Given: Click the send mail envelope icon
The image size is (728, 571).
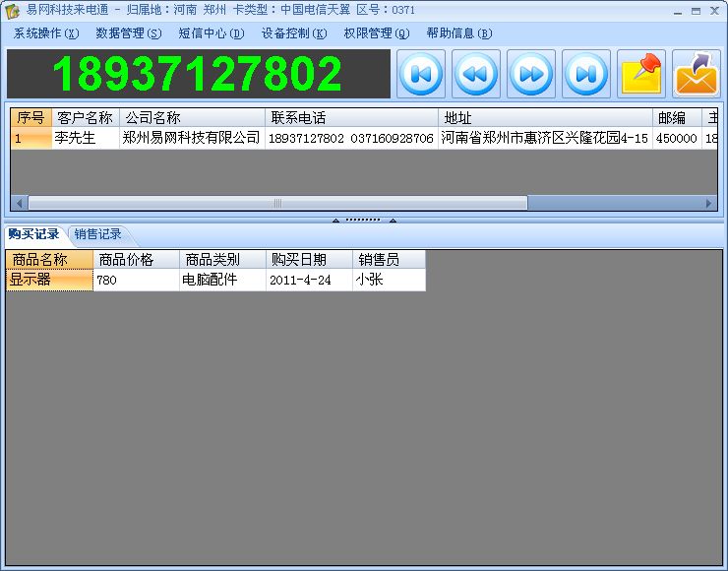Looking at the screenshot, I should pos(696,74).
